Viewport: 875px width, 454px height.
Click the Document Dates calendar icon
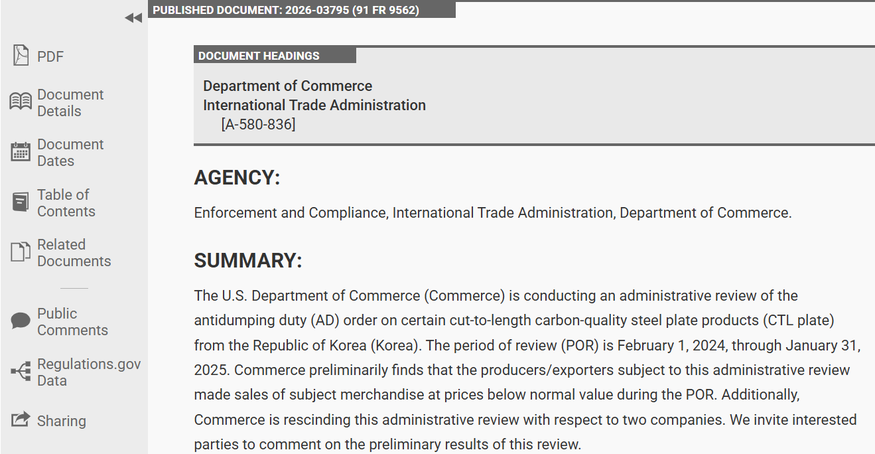click(x=20, y=152)
